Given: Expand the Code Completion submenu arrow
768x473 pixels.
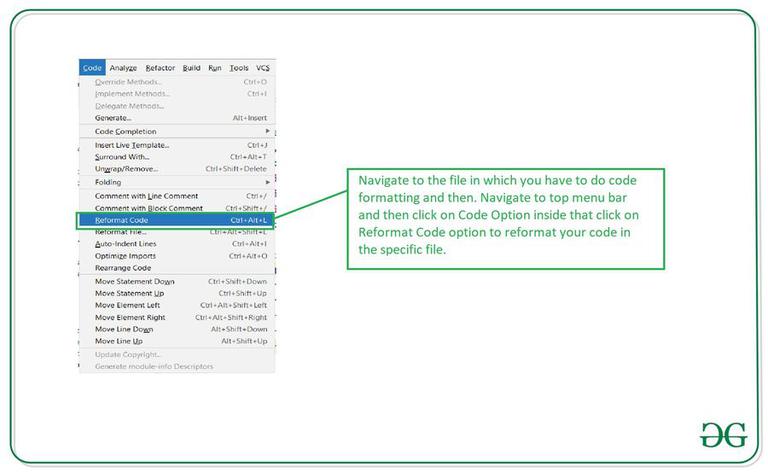Looking at the screenshot, I should (x=267, y=131).
